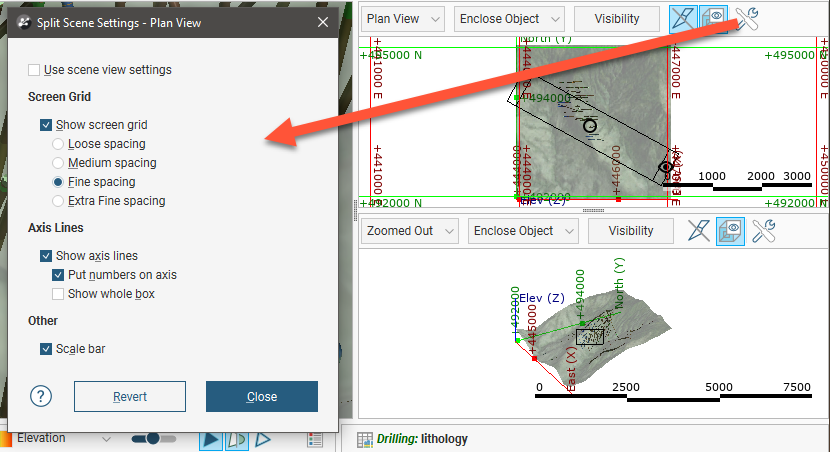The image size is (830, 452).
Task: Toggle the Scale bar checkbox
Action: coord(46,349)
